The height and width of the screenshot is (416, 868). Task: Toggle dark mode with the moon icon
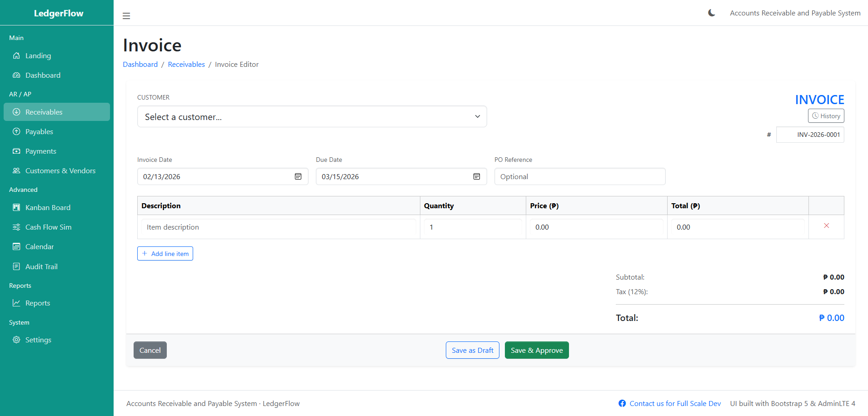711,13
